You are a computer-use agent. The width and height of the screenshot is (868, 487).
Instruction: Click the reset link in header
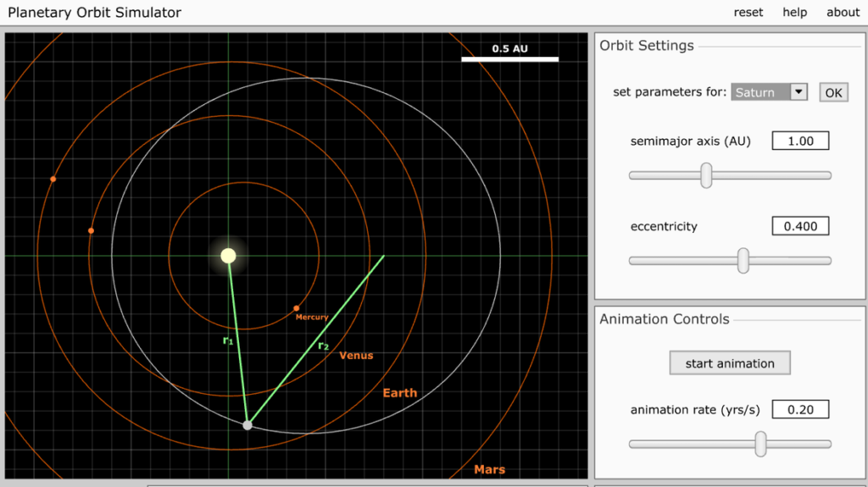[x=748, y=12]
